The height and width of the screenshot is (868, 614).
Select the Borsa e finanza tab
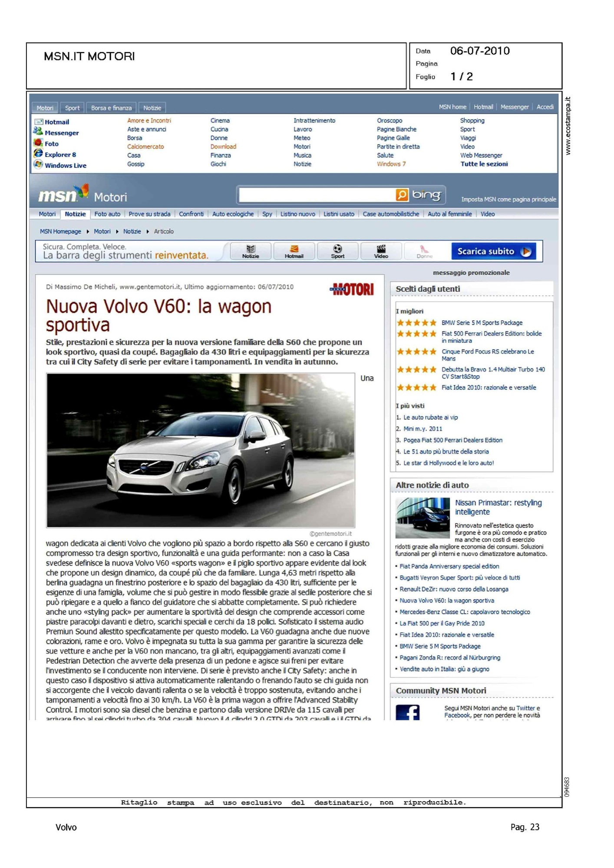pyautogui.click(x=111, y=108)
